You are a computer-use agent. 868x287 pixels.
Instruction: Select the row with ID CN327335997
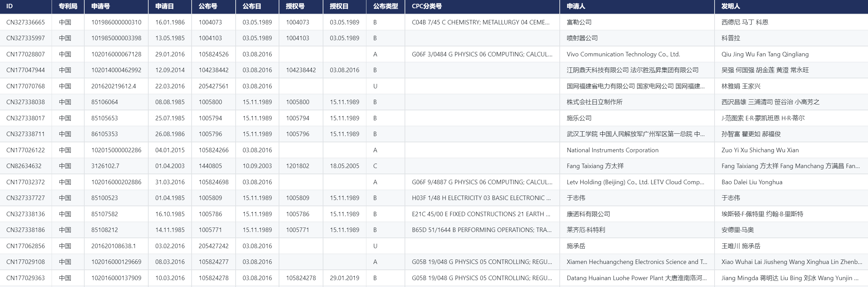[x=25, y=38]
